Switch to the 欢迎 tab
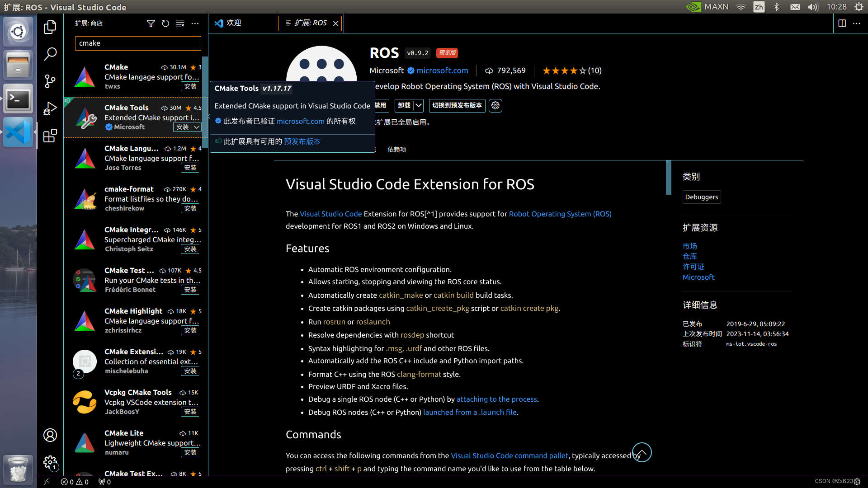This screenshot has height=488, width=868. click(x=228, y=23)
